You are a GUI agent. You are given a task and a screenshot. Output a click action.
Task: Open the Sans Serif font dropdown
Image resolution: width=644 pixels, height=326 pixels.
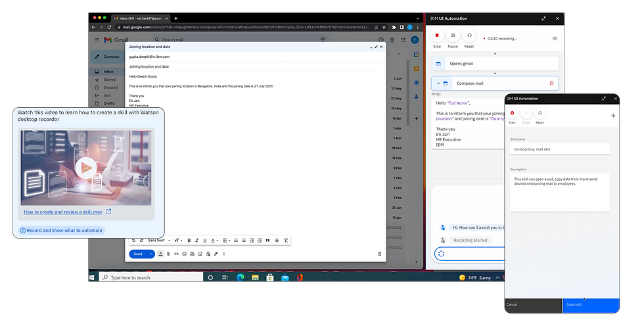159,241
